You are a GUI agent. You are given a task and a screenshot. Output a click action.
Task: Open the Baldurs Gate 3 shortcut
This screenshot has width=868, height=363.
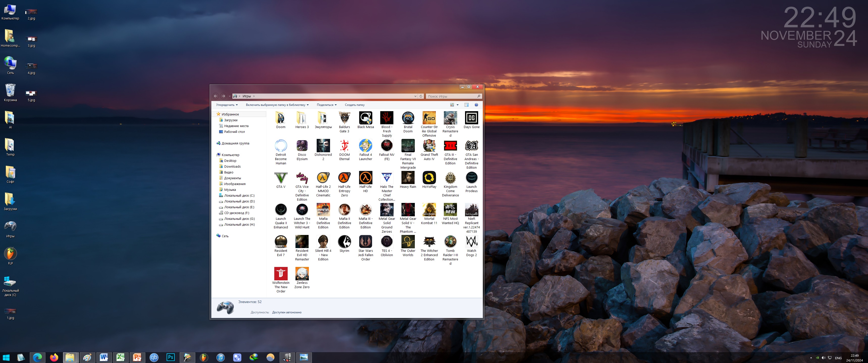(x=344, y=118)
